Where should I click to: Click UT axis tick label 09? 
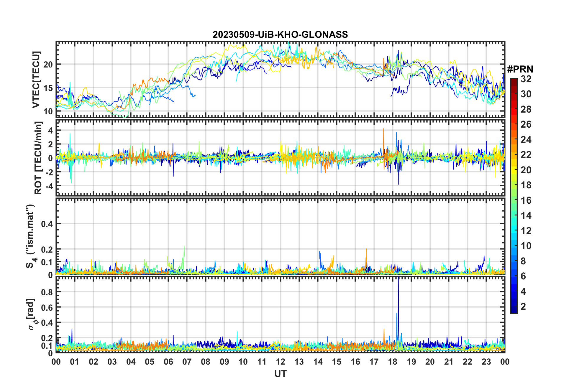(x=224, y=362)
